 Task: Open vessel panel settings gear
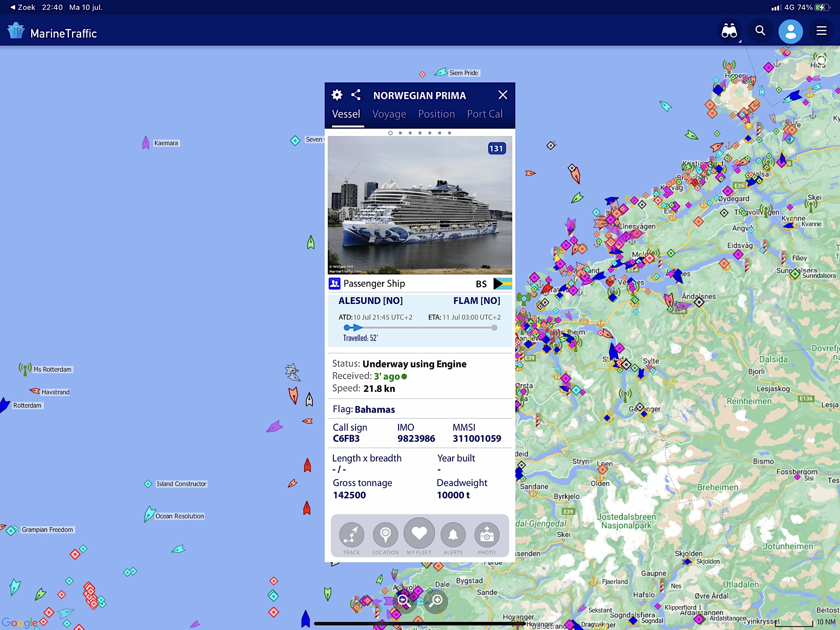coord(337,95)
